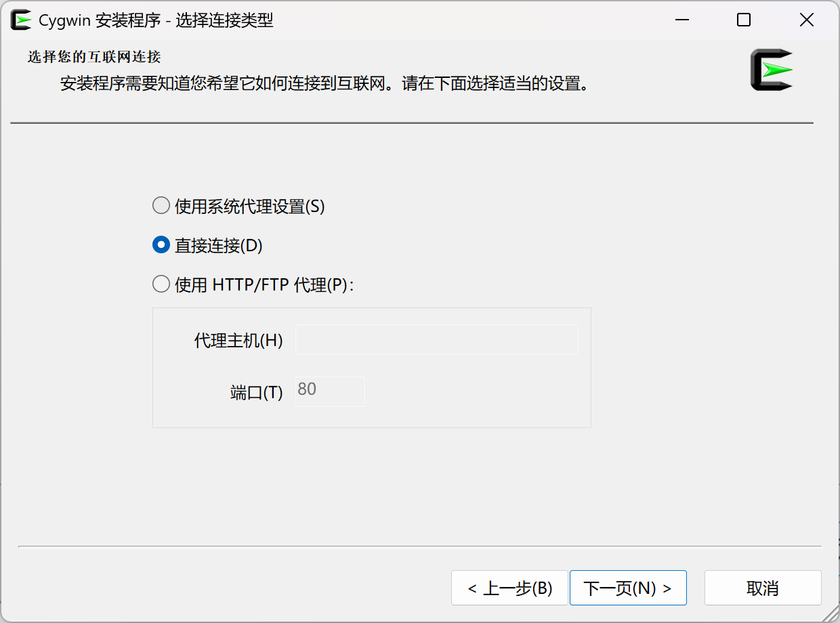Click the Cygwin icon in the title bar
This screenshot has height=623, width=840.
pyautogui.click(x=21, y=20)
